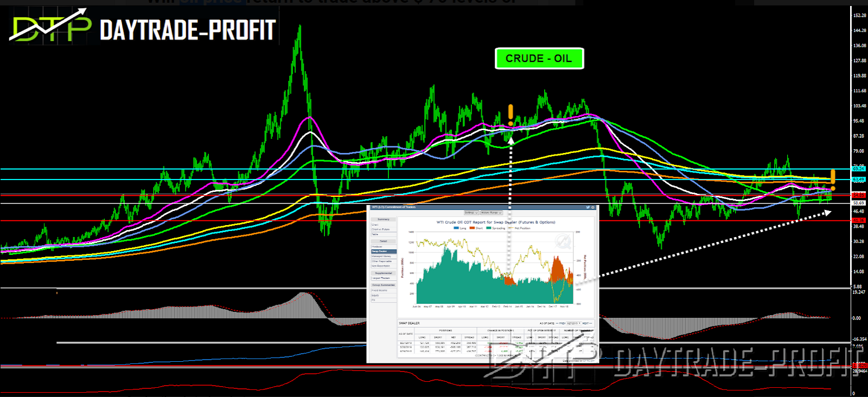Open the Settings dropdown in COT window

point(471,213)
